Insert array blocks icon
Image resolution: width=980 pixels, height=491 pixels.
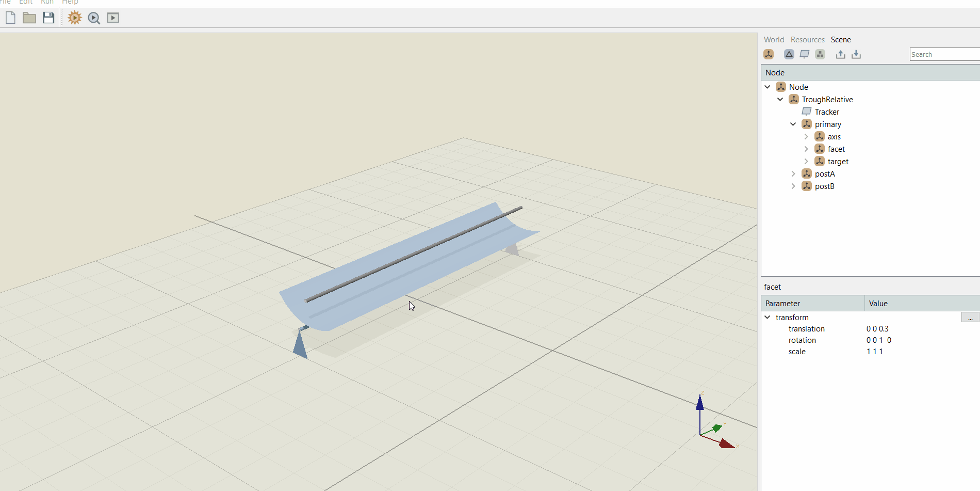(820, 54)
